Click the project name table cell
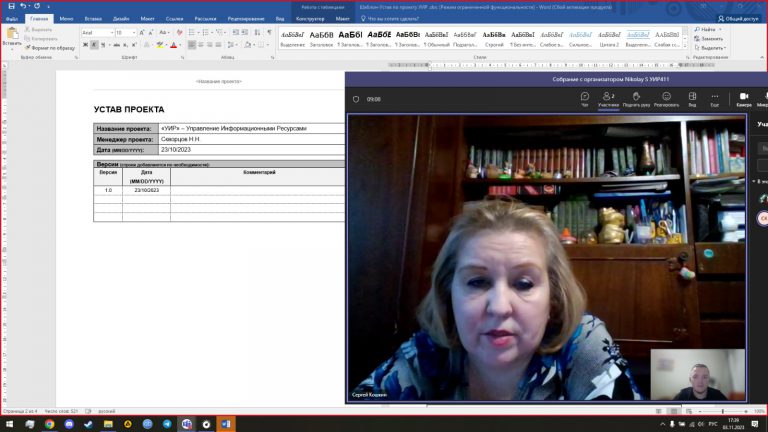 click(x=251, y=129)
